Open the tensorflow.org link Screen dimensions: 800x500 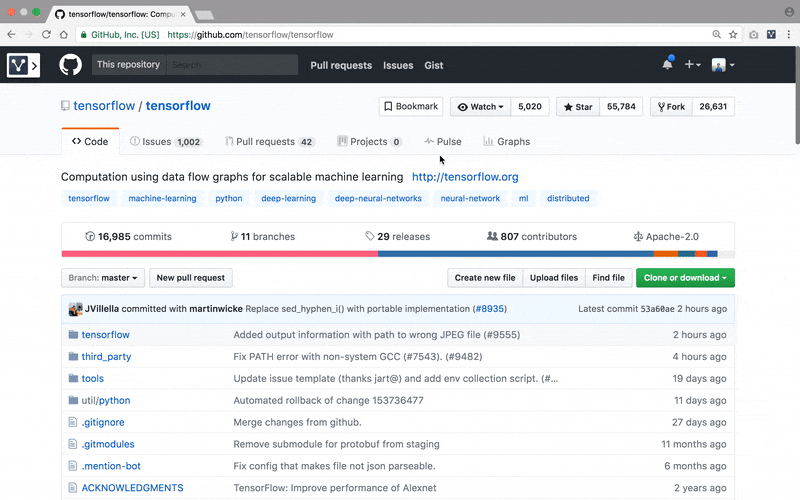coord(465,177)
